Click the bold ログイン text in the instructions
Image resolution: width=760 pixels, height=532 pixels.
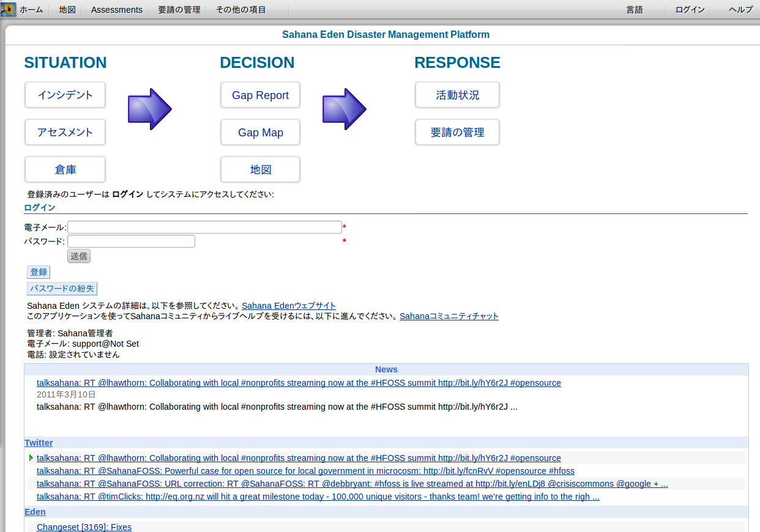pos(128,194)
